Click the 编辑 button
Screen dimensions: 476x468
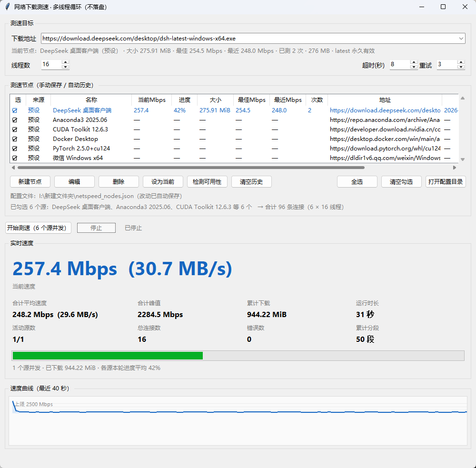coord(74,181)
